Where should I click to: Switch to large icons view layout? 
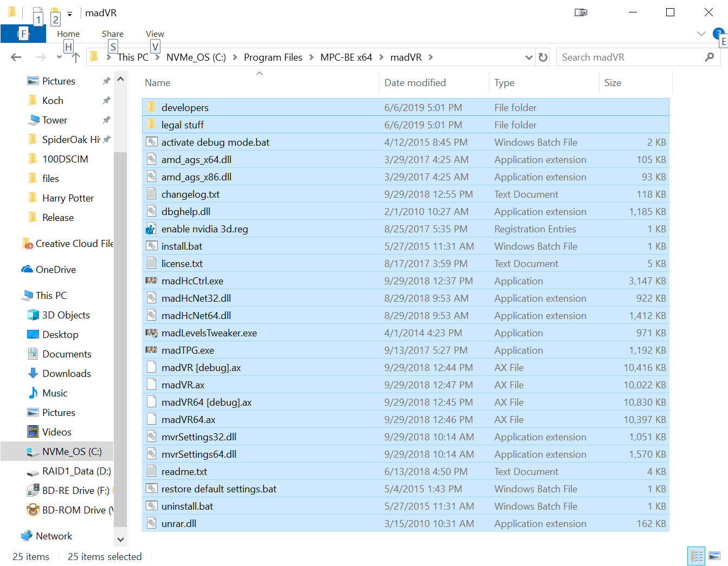coord(714,556)
